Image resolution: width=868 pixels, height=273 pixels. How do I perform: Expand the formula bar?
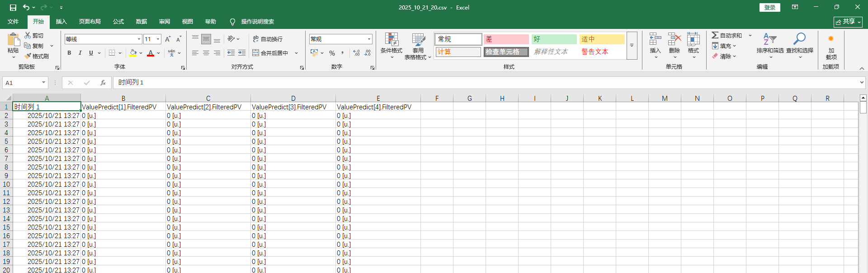point(862,83)
